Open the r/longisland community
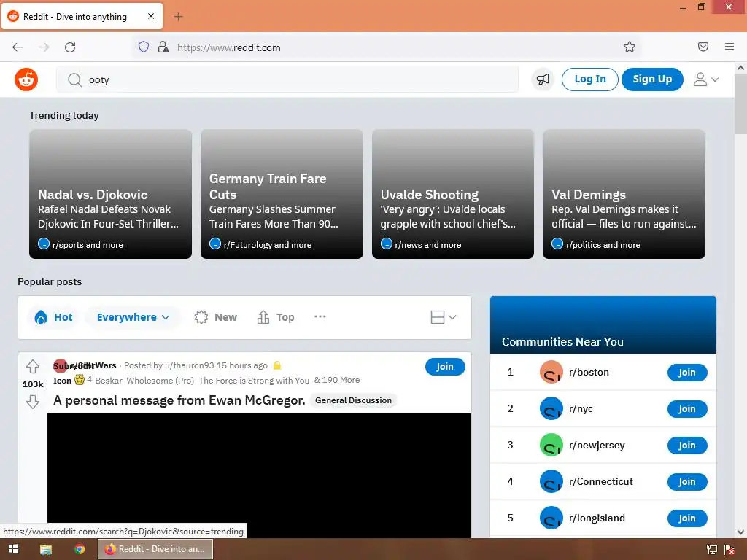This screenshot has width=747, height=560. tap(597, 518)
